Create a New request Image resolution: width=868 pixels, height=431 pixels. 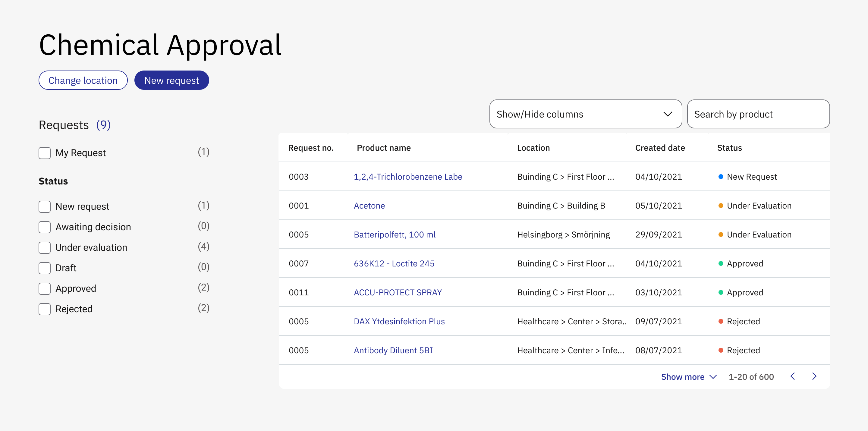[x=171, y=80]
